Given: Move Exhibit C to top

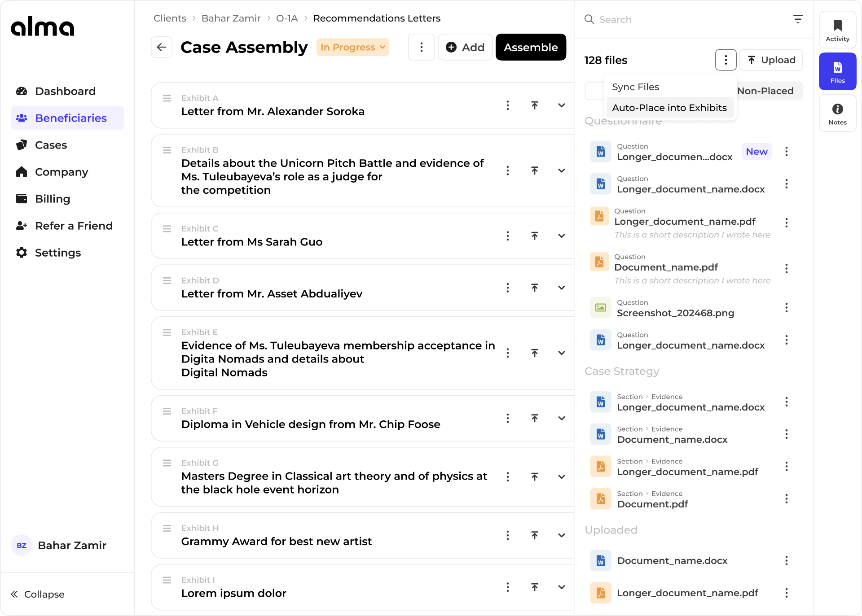Looking at the screenshot, I should (535, 236).
